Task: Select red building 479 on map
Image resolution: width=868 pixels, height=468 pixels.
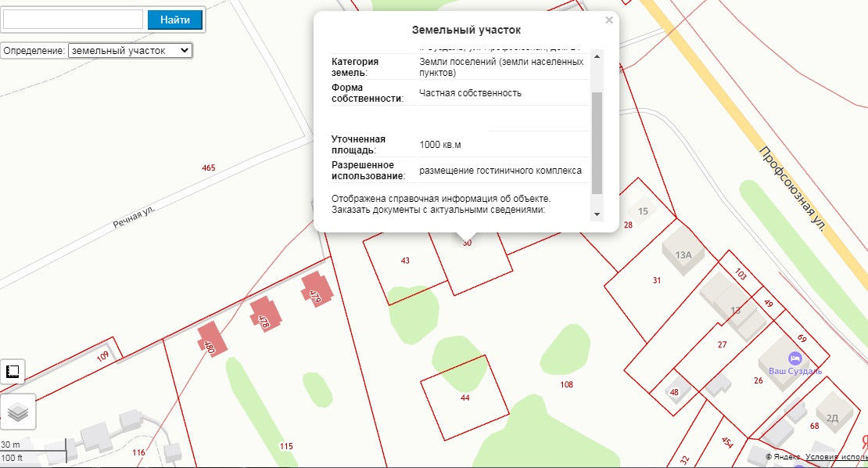Action: pyautogui.click(x=316, y=290)
